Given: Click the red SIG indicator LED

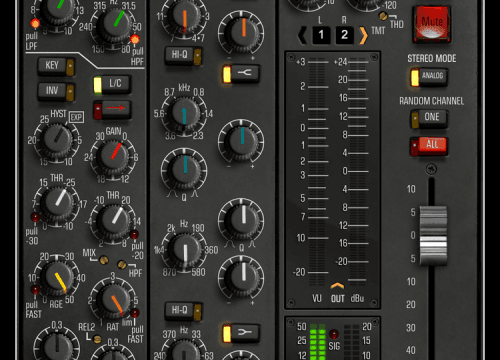Looking at the screenshot, I should [334, 334].
